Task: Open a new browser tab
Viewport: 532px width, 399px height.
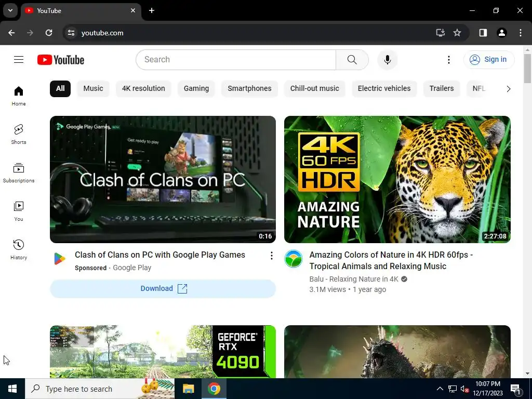Action: tap(152, 10)
